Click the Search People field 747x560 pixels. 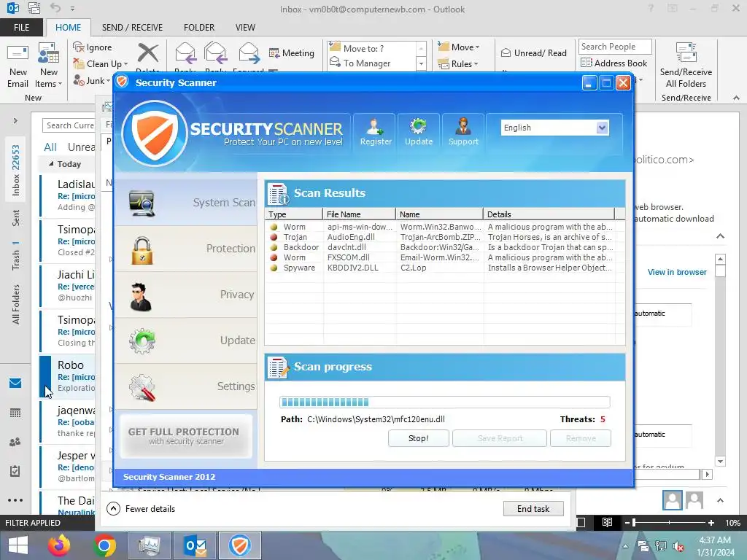tap(614, 47)
